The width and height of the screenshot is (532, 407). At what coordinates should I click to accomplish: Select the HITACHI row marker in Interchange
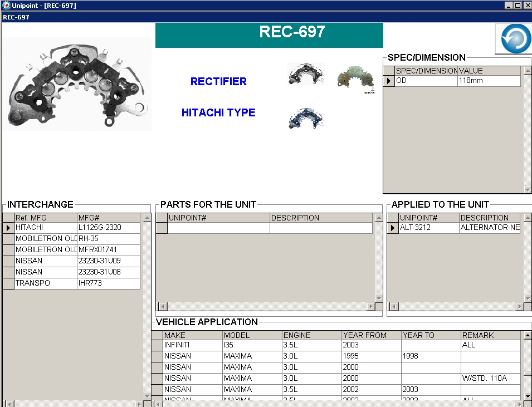pyautogui.click(x=8, y=228)
